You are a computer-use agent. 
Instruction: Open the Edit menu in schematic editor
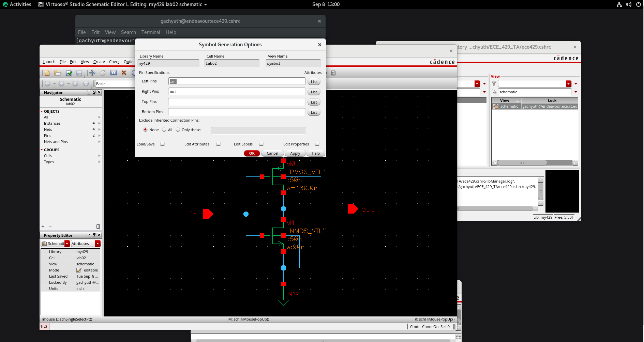click(x=73, y=62)
